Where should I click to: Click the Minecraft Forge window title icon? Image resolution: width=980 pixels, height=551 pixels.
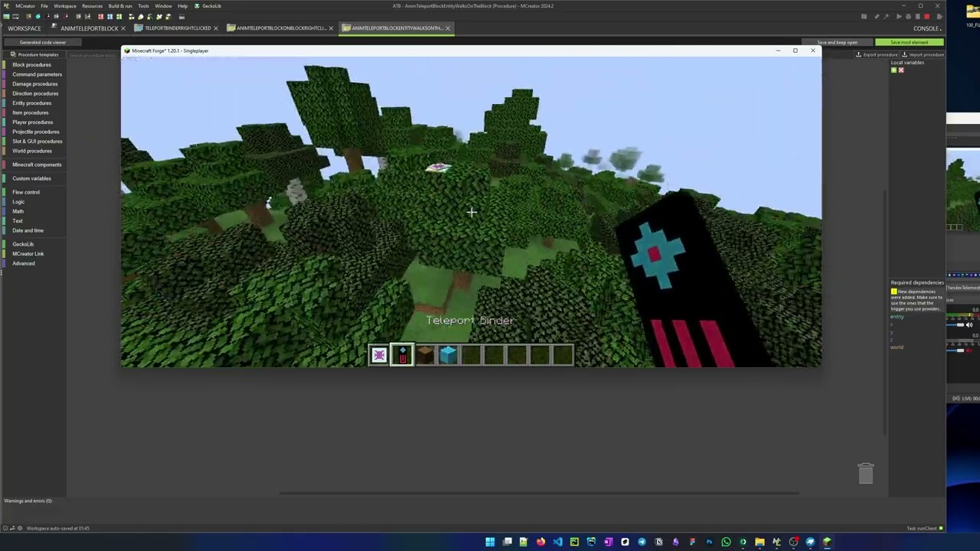(127, 51)
